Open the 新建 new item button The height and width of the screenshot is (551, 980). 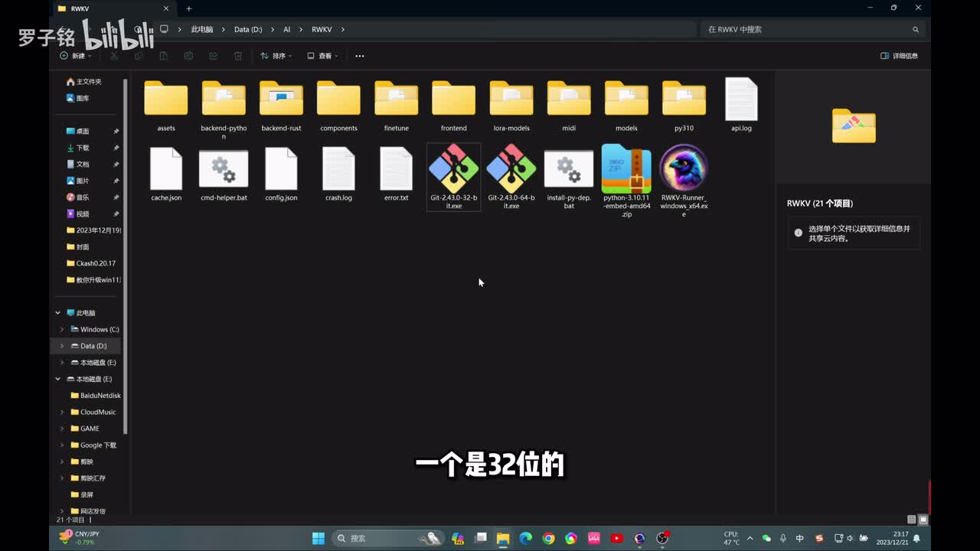(75, 56)
